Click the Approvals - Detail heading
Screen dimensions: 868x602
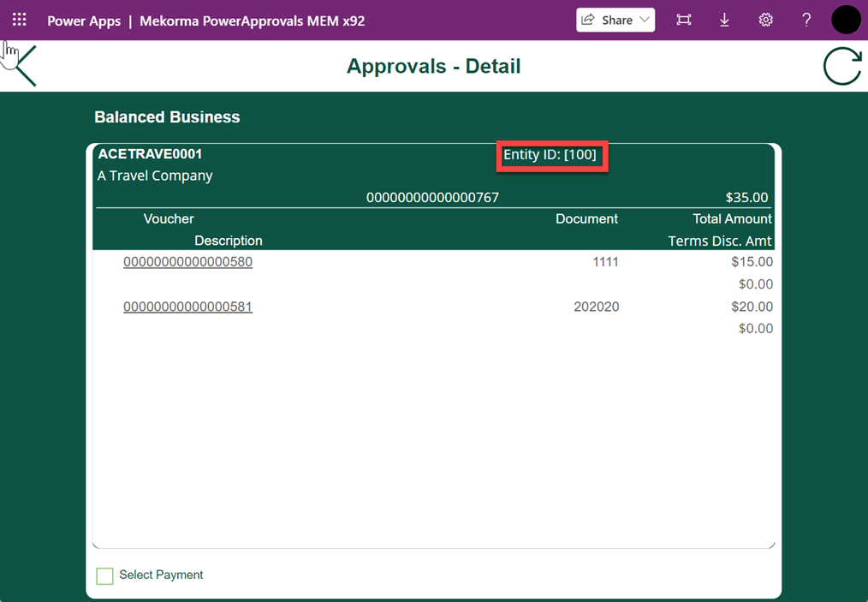pos(433,67)
